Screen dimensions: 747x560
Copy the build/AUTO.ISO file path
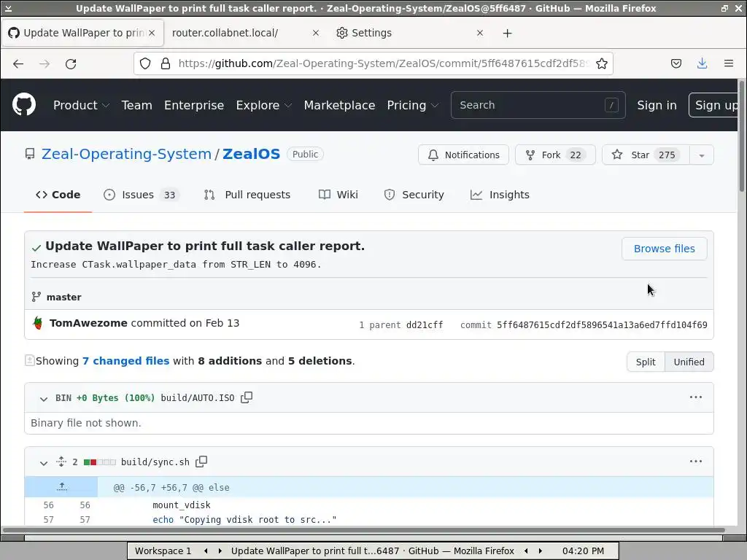click(x=247, y=397)
